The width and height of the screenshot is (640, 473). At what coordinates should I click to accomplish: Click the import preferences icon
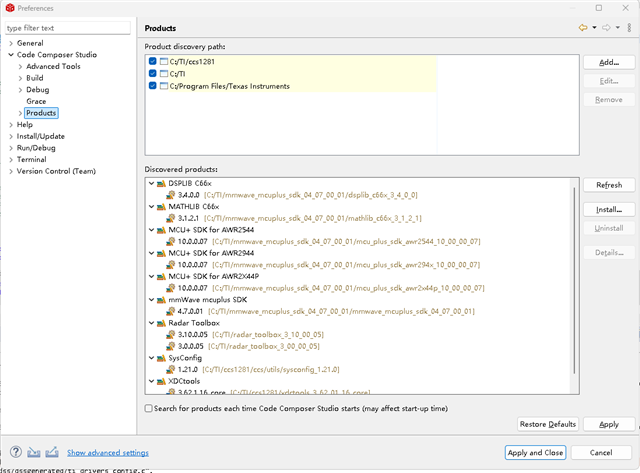coord(33,452)
